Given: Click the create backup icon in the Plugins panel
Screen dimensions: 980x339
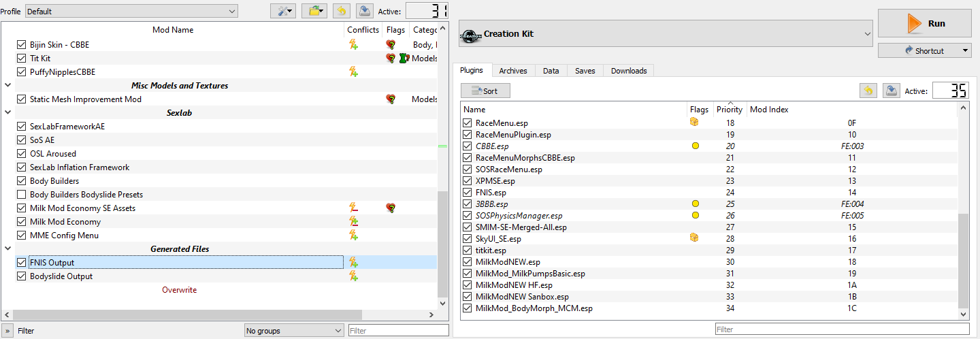Looking at the screenshot, I should coord(891,91).
